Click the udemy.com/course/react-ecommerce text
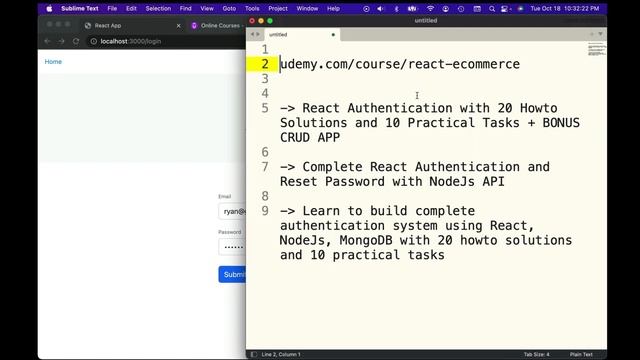Viewport: 640px width, 360px height. (400, 64)
